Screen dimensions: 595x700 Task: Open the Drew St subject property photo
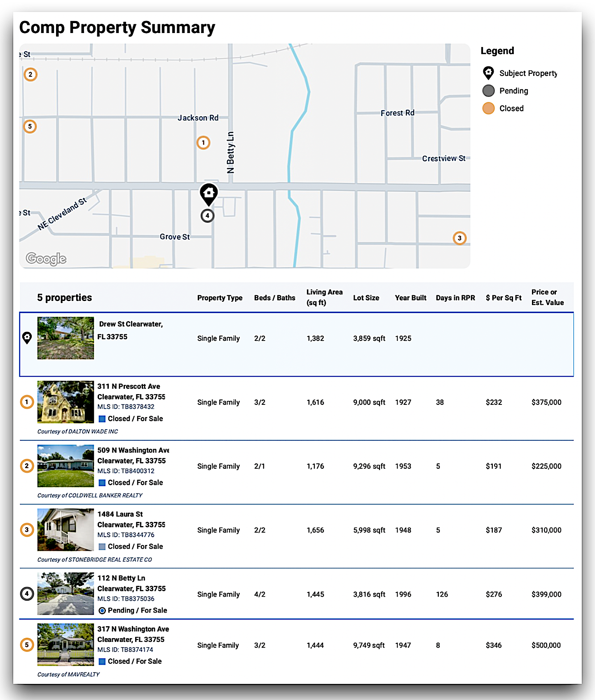pyautogui.click(x=66, y=338)
